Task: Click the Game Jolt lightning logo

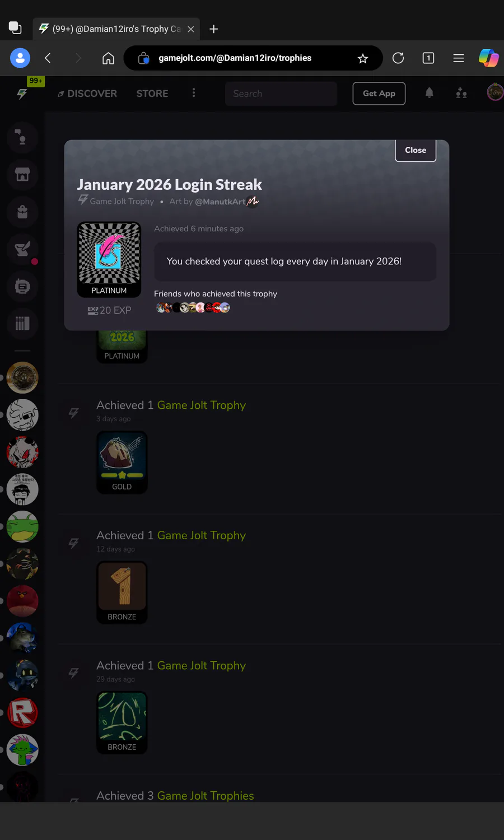Action: tap(22, 94)
